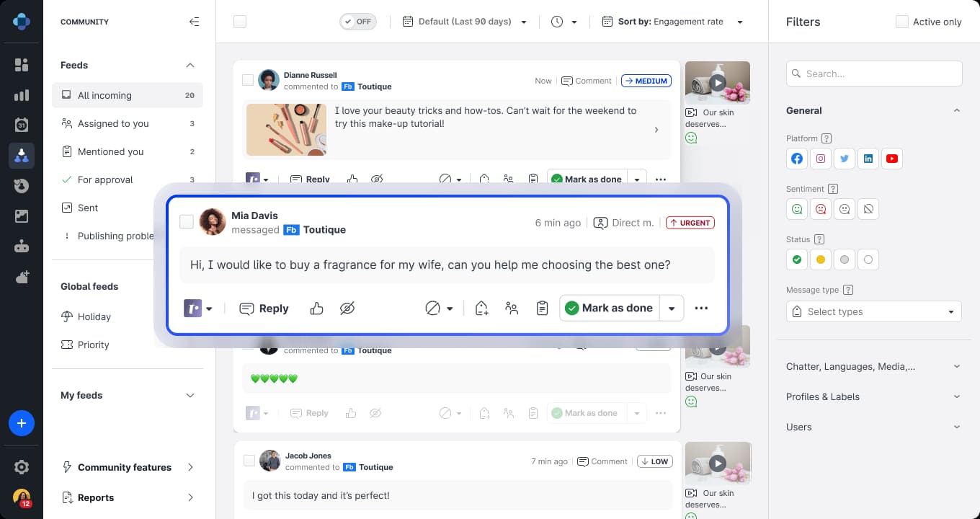This screenshot has width=980, height=519.
Task: Hide Mia Davis's message using crossed-eye icon
Action: click(347, 308)
